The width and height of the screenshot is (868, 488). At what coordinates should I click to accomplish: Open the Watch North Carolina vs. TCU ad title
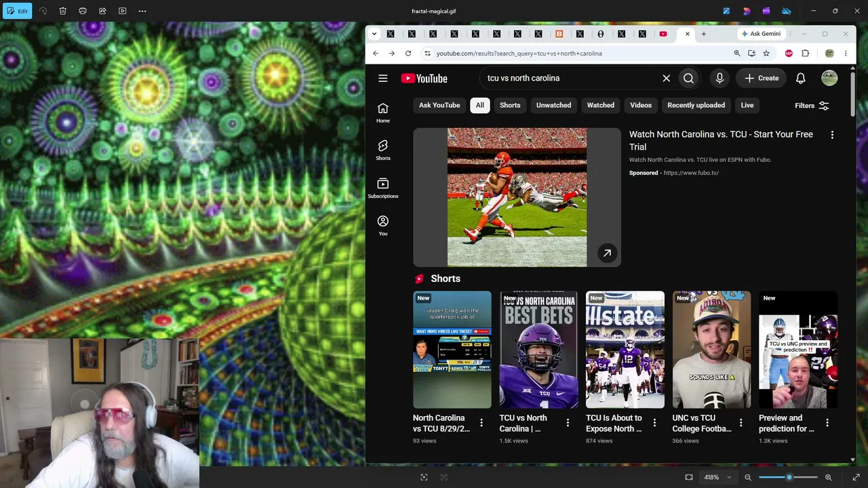[x=721, y=140]
